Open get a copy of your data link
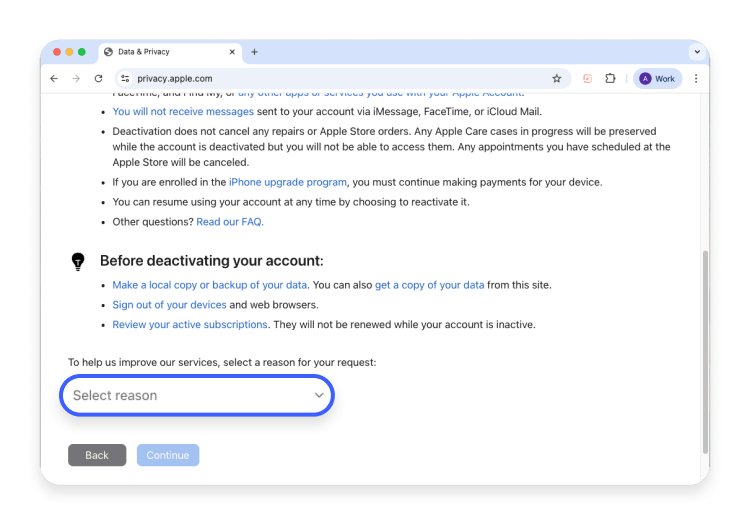 point(429,285)
